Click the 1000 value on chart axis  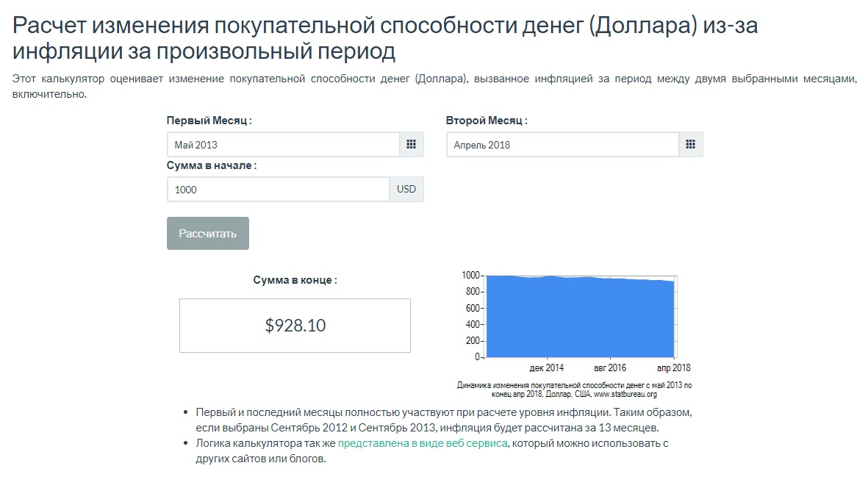coord(470,275)
